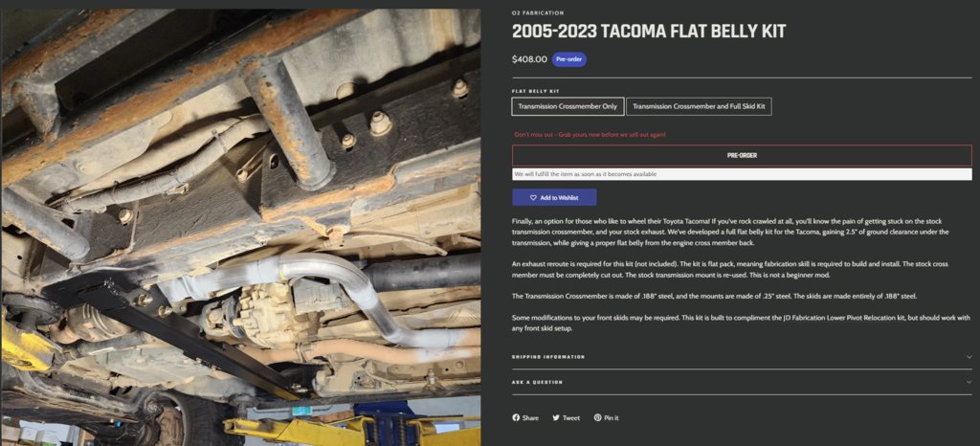Tweet product via the Twitter bird icon
The image size is (980, 446).
point(556,417)
